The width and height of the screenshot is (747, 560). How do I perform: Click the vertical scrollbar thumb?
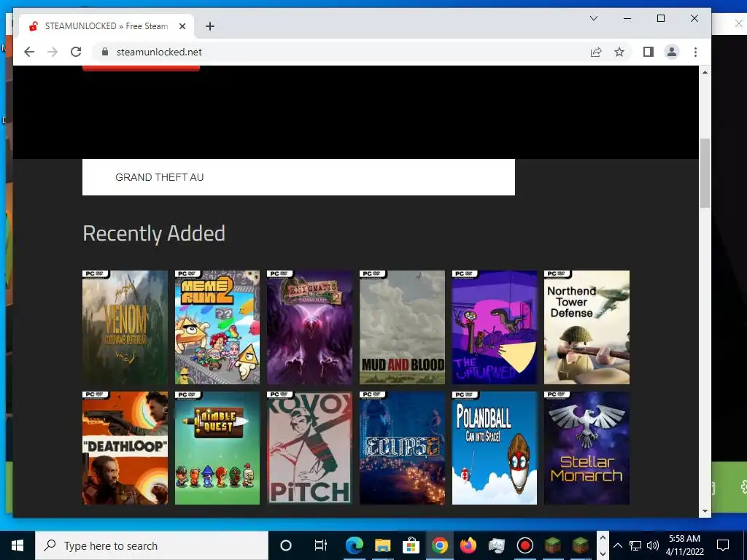click(x=705, y=173)
